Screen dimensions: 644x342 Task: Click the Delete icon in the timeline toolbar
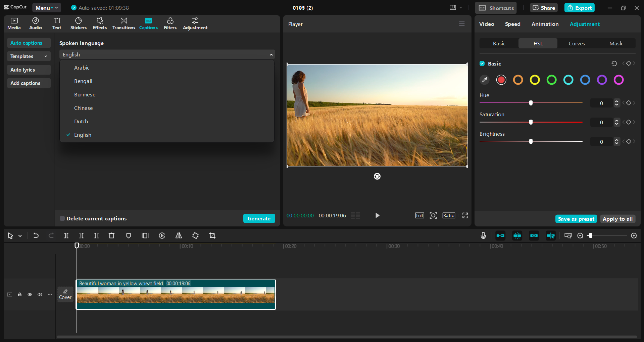(111, 236)
